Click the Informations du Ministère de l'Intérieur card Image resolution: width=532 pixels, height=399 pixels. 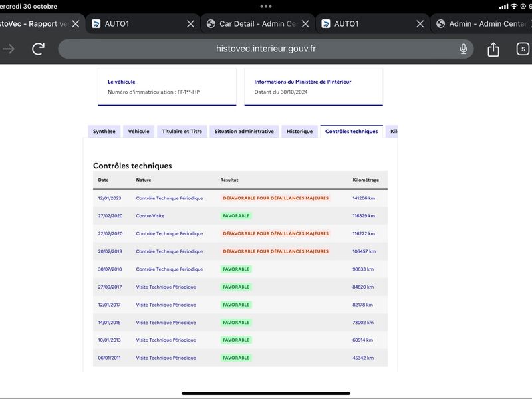(x=313, y=87)
